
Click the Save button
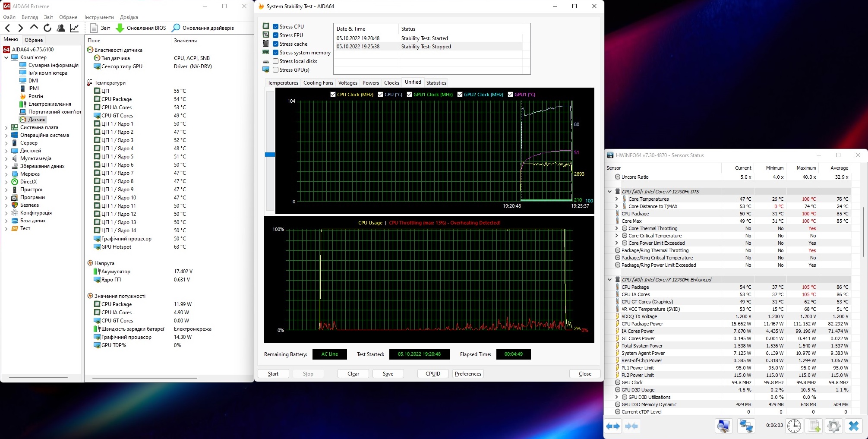click(x=388, y=374)
